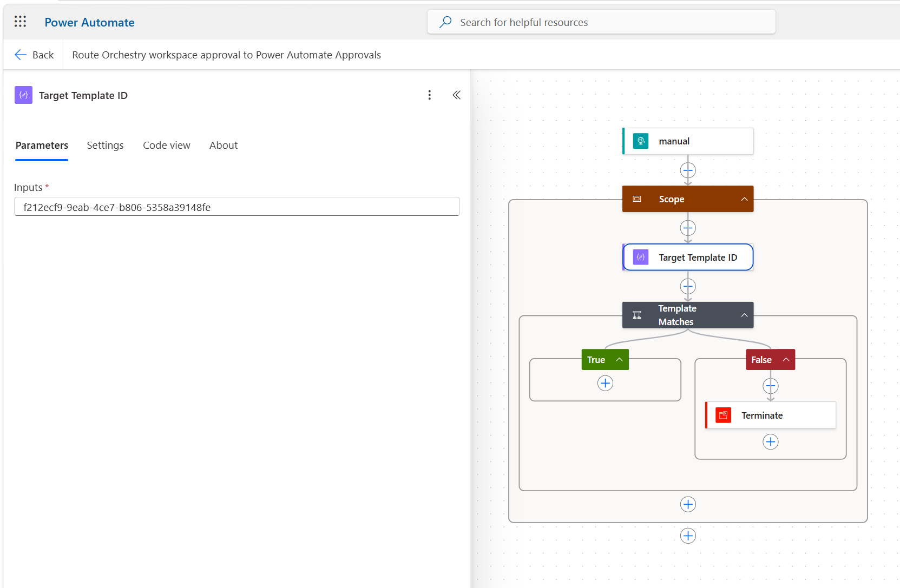This screenshot has width=900, height=588.
Task: Go Back to previous page
Action: point(34,55)
